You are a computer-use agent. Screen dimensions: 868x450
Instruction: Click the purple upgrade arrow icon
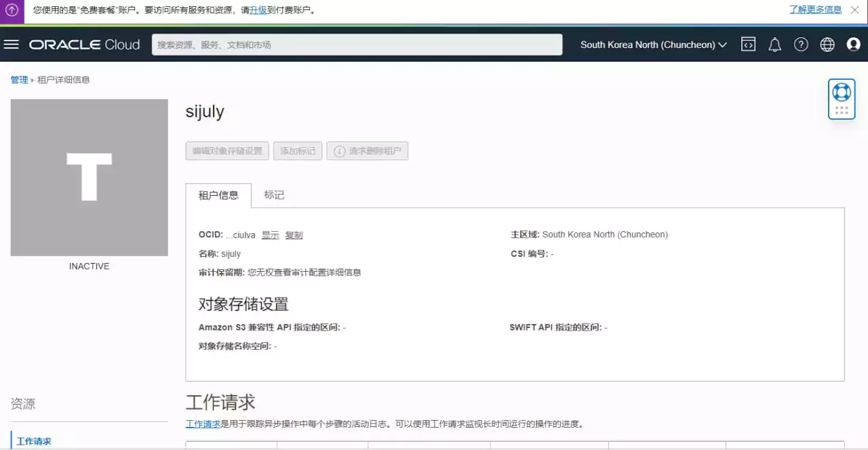point(12,10)
